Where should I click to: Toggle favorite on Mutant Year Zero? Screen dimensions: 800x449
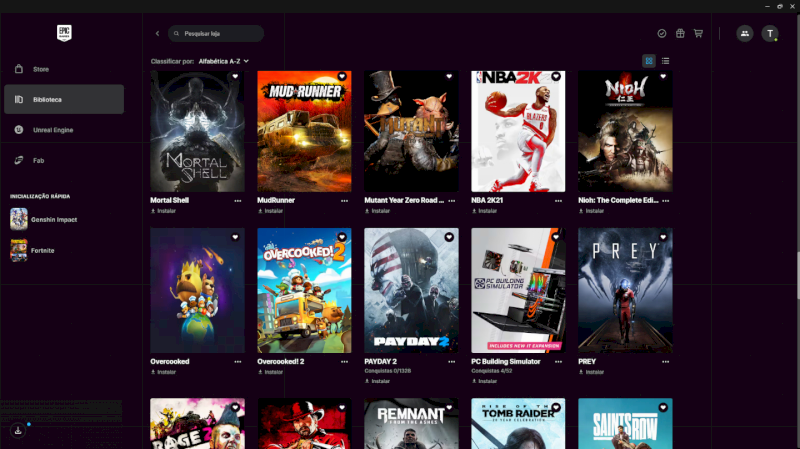click(x=449, y=77)
